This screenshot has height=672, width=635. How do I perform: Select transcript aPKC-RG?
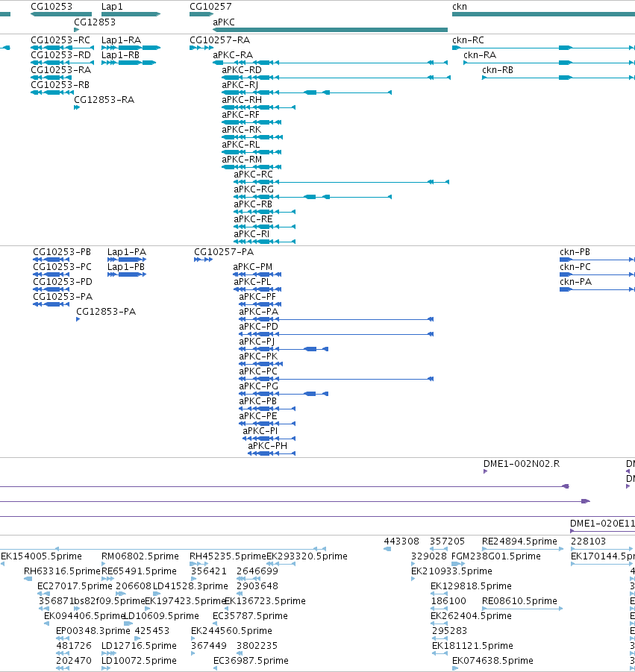pyautogui.click(x=254, y=189)
